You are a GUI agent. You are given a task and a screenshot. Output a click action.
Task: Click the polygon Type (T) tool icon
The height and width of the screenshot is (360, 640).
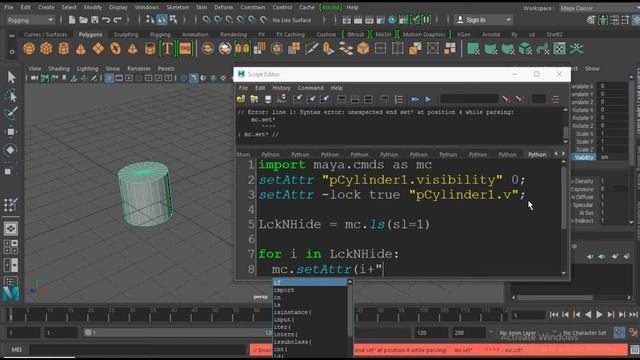(167, 49)
